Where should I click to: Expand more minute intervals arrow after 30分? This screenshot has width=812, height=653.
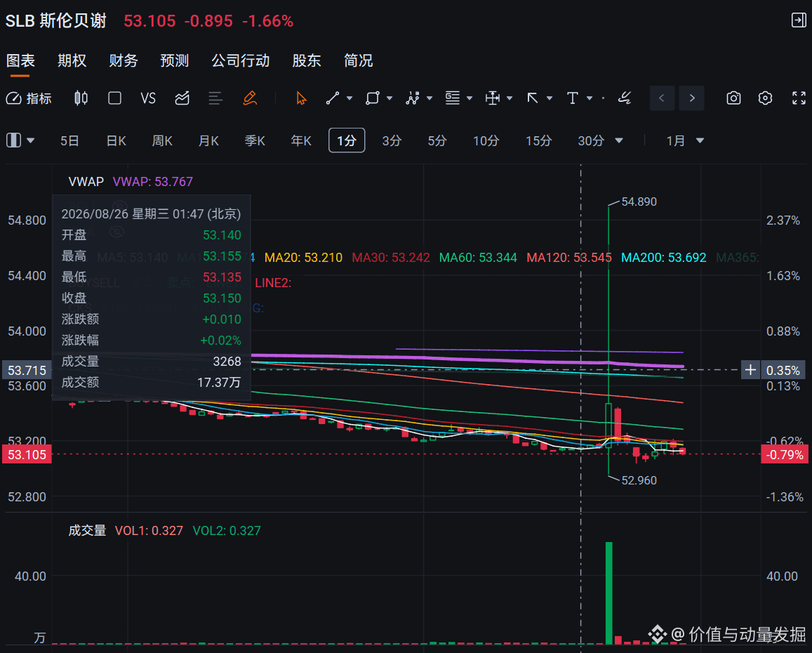[619, 140]
